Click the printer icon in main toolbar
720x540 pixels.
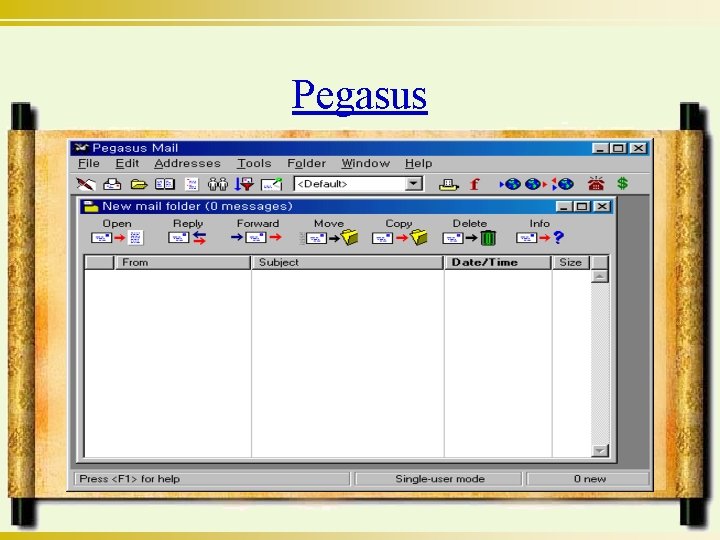point(449,185)
